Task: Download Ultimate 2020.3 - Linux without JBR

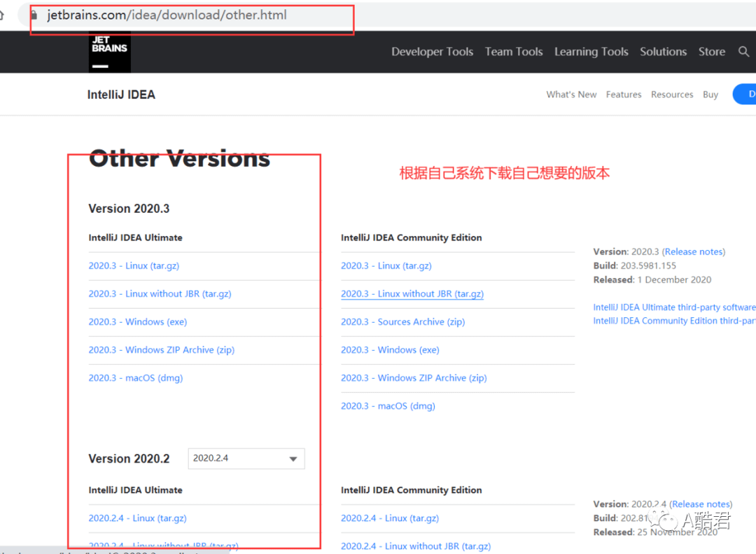Action: [160, 294]
